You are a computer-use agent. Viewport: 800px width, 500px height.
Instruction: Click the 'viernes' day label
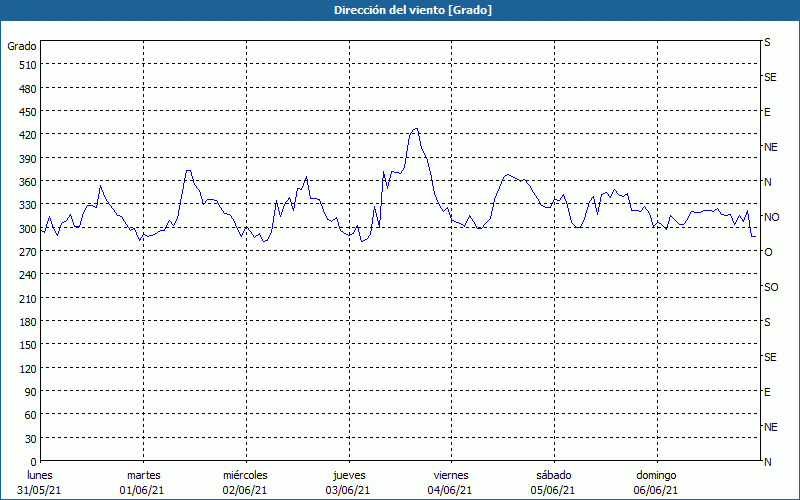pyautogui.click(x=451, y=475)
